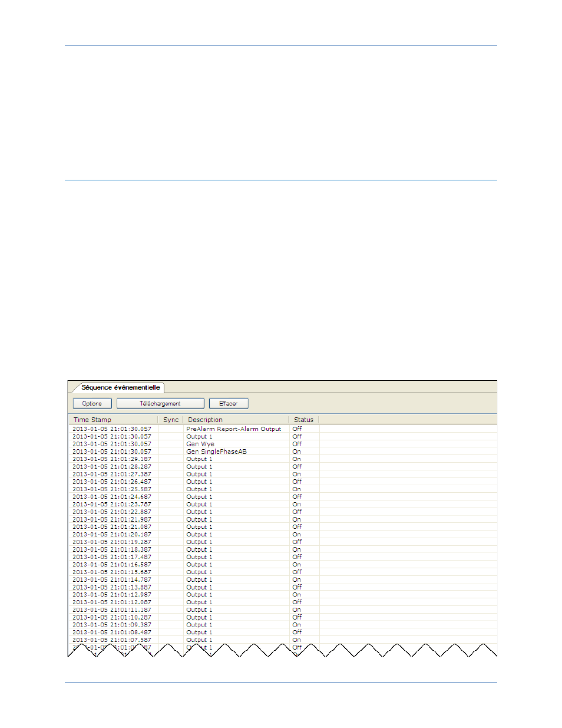This screenshot has width=562, height=728.
Task: Select timestamp 2013-01-05 21:01:15.687
Action: tap(112, 572)
